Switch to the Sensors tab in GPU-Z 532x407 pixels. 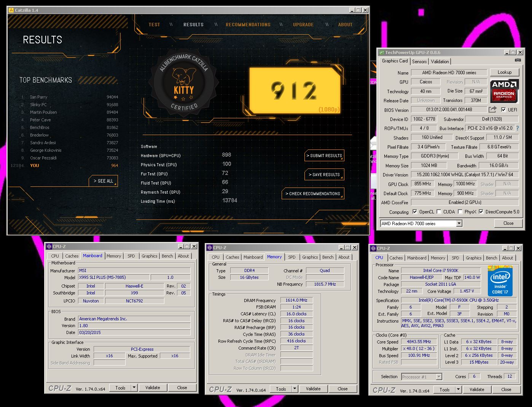[x=419, y=62]
